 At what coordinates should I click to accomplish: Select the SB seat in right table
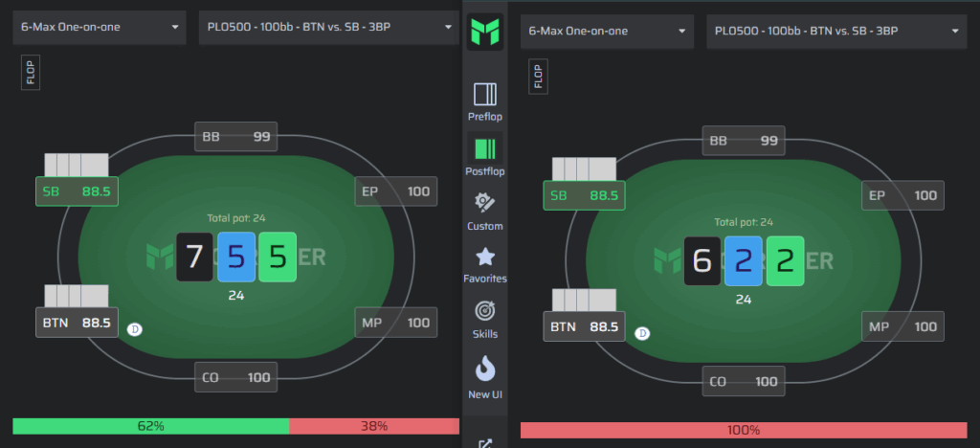point(585,195)
